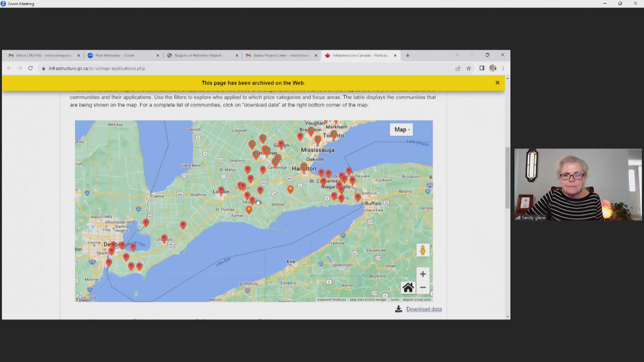Click the Street View pegman icon
This screenshot has width=644, height=362.
coord(423,250)
